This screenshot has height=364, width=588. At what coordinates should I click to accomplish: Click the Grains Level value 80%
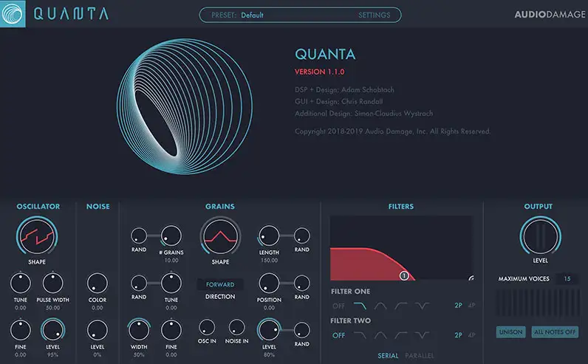(269, 354)
